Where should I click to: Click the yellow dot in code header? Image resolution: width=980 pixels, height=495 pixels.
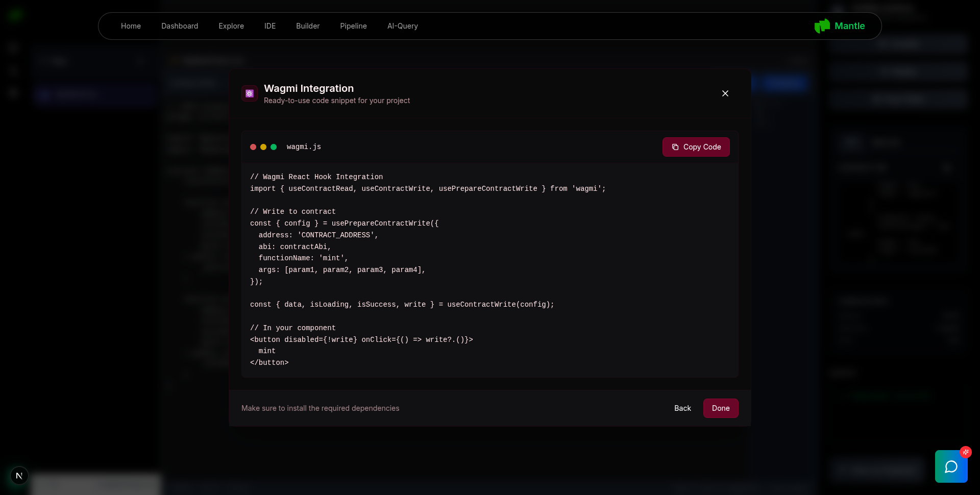pyautogui.click(x=263, y=147)
